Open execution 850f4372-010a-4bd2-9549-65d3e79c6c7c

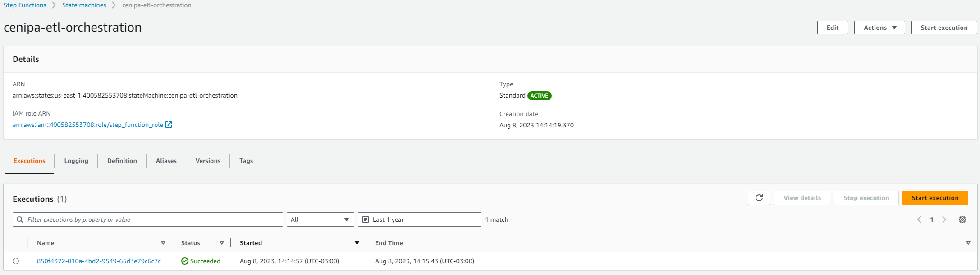pos(99,261)
